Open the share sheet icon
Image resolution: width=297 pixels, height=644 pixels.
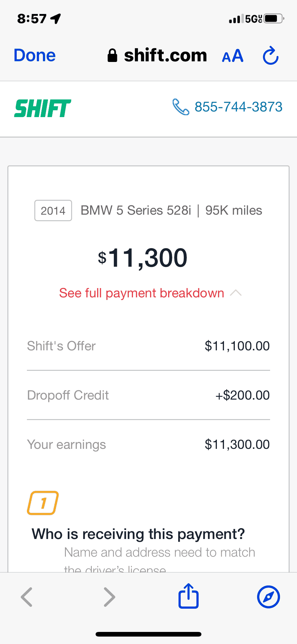[x=188, y=596]
